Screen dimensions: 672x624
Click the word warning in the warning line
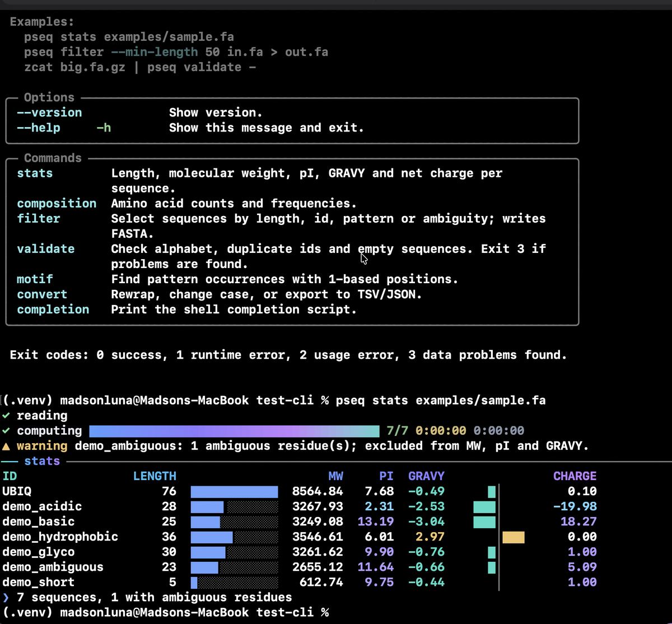pos(42,446)
